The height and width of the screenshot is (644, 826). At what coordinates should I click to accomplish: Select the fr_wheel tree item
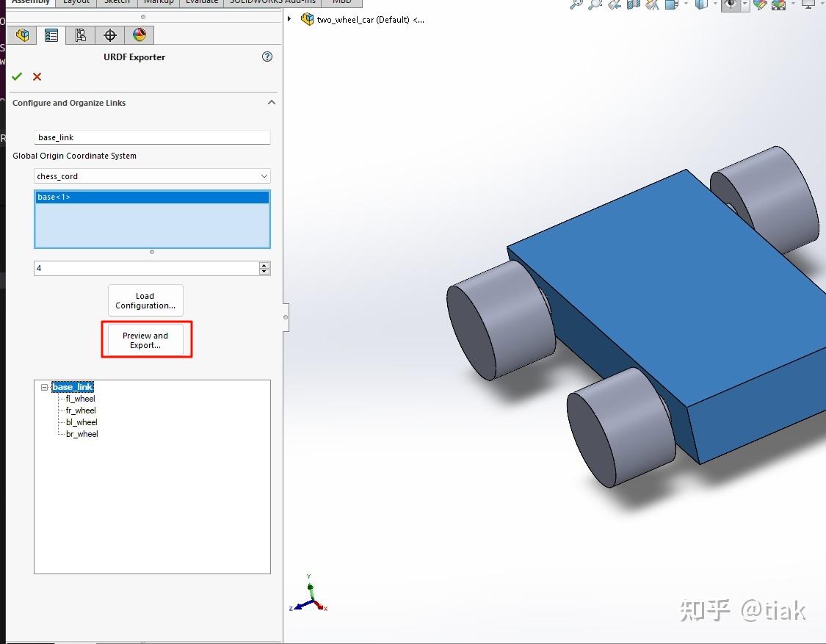79,410
